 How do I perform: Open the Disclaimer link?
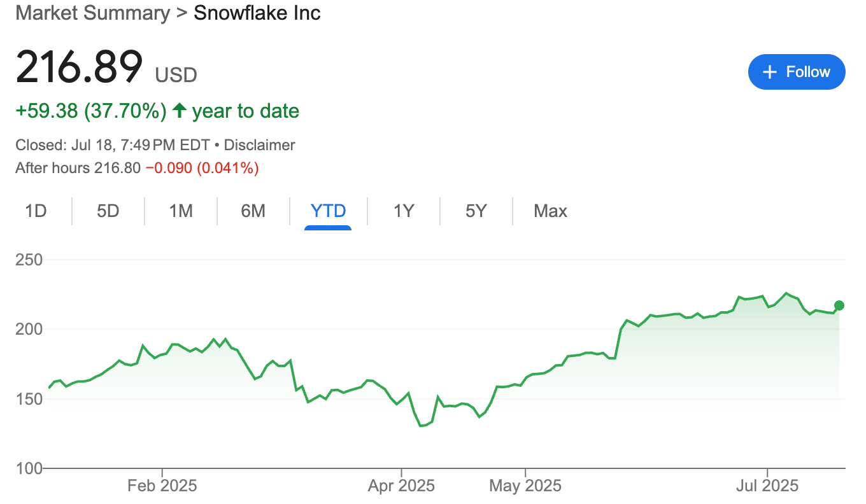[x=260, y=145]
